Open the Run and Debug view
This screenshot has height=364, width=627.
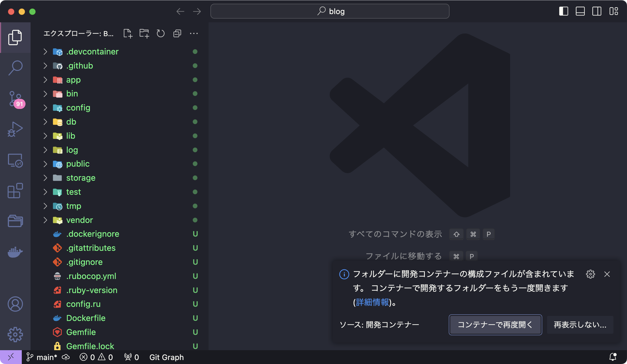[x=15, y=129]
